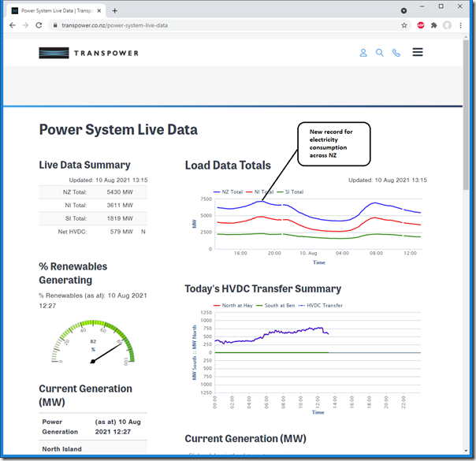476x461 pixels.
Task: Click the 579 MW Net HVDC value
Action: pos(121,232)
